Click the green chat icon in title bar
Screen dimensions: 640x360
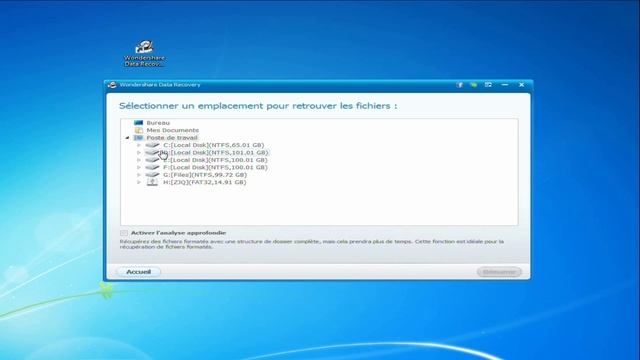tap(473, 85)
